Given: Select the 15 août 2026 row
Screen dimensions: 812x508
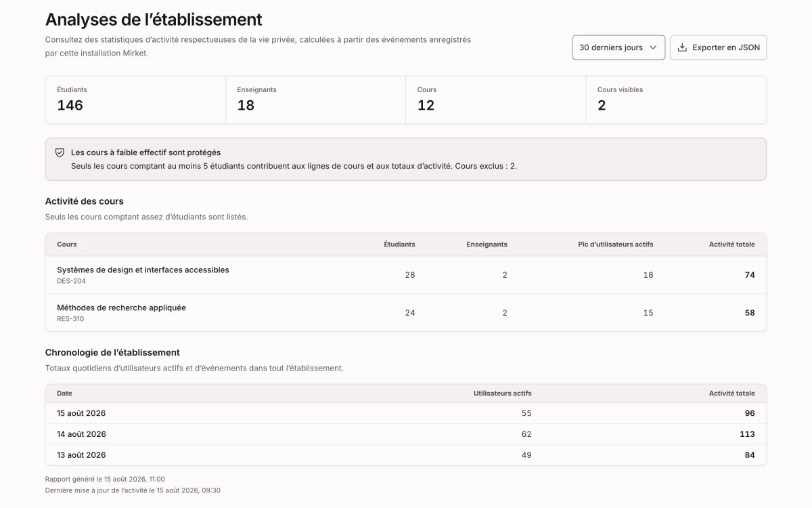Looking at the screenshot, I should (406, 413).
